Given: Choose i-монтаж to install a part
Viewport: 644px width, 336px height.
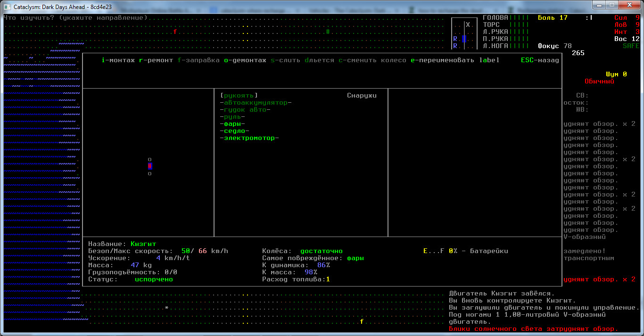Looking at the screenshot, I should coord(118,60).
